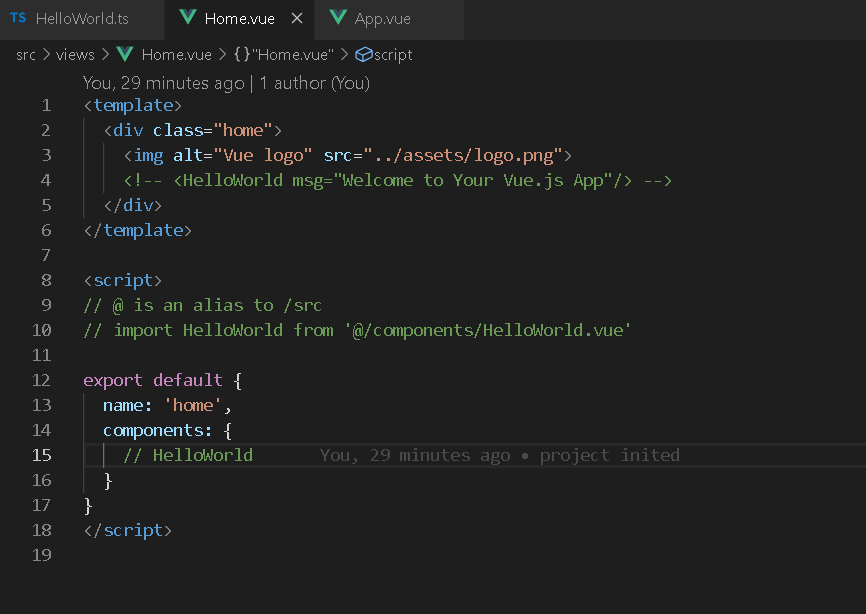Screen dimensions: 866x614
Task: Click line number 1 in the gutter
Action: click(x=46, y=105)
